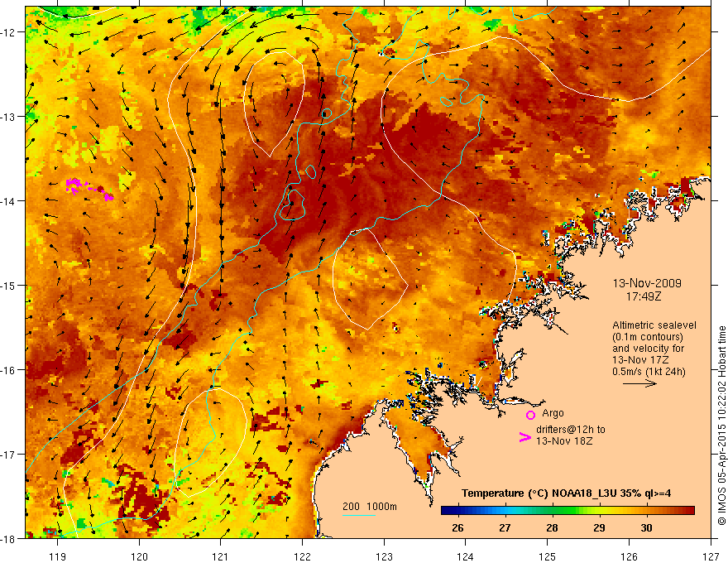Click color bar tick label 29

(599, 527)
